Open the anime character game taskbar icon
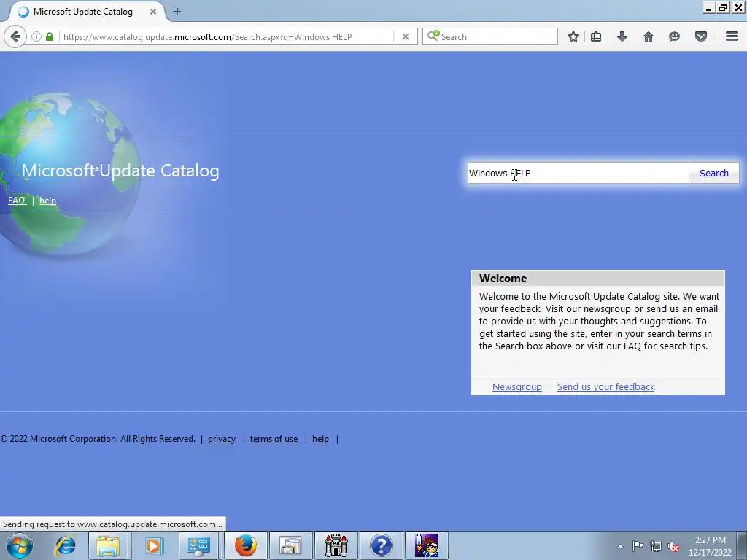747x560 pixels. [x=426, y=545]
